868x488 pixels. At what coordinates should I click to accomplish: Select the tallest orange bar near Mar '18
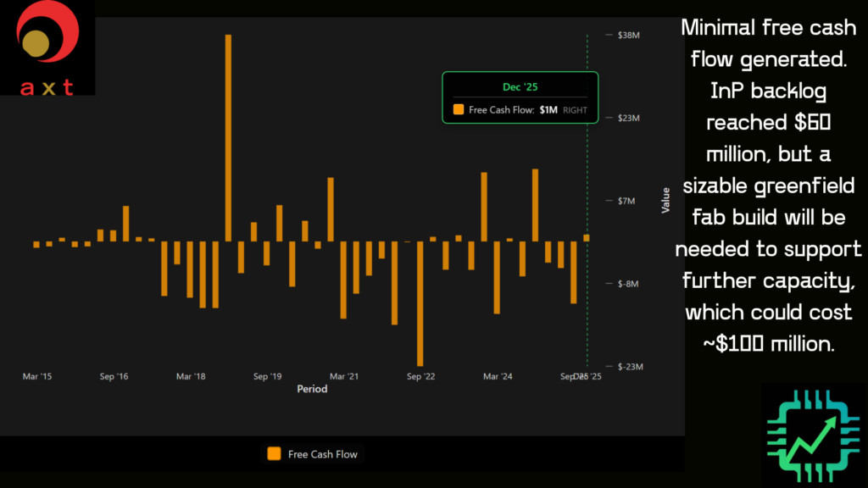coord(228,136)
